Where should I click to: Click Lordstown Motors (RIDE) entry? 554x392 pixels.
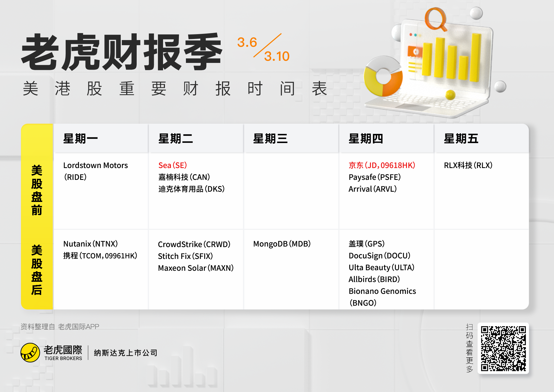[96, 171]
